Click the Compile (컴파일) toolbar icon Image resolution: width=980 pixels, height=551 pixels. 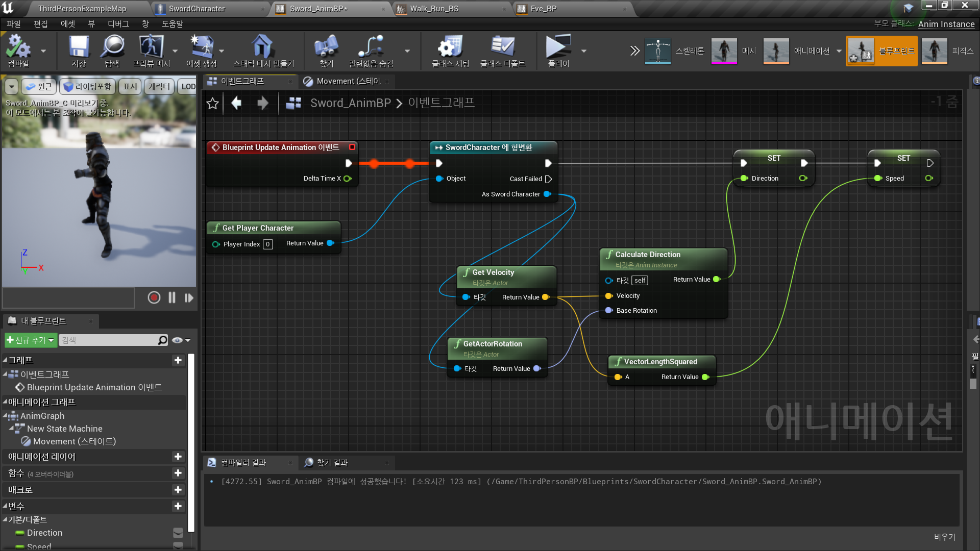point(18,47)
